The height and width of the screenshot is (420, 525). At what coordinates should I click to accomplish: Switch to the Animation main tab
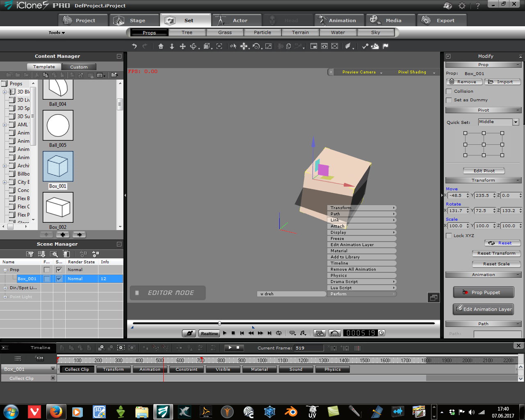340,20
